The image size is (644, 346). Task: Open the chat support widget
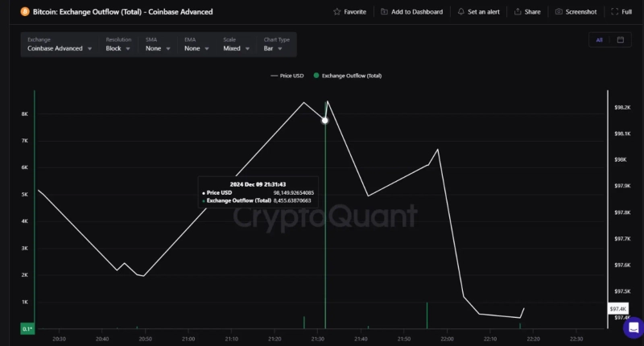click(633, 327)
